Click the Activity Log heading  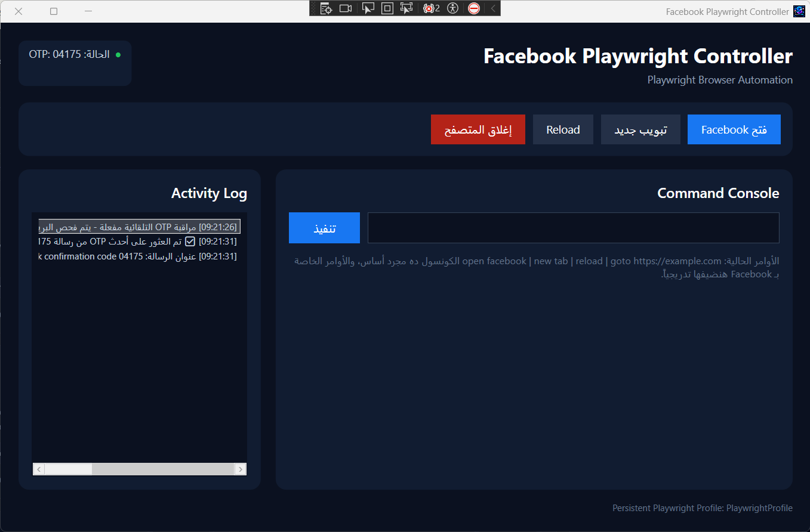click(209, 193)
